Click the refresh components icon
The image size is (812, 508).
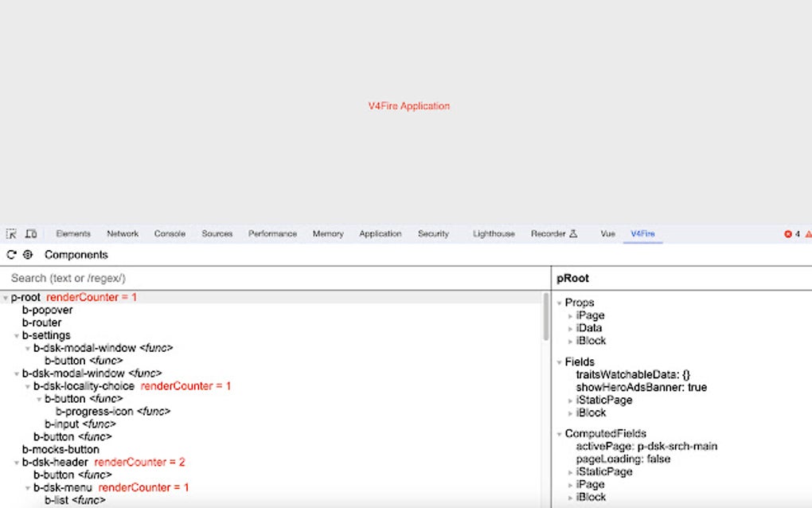tap(10, 255)
